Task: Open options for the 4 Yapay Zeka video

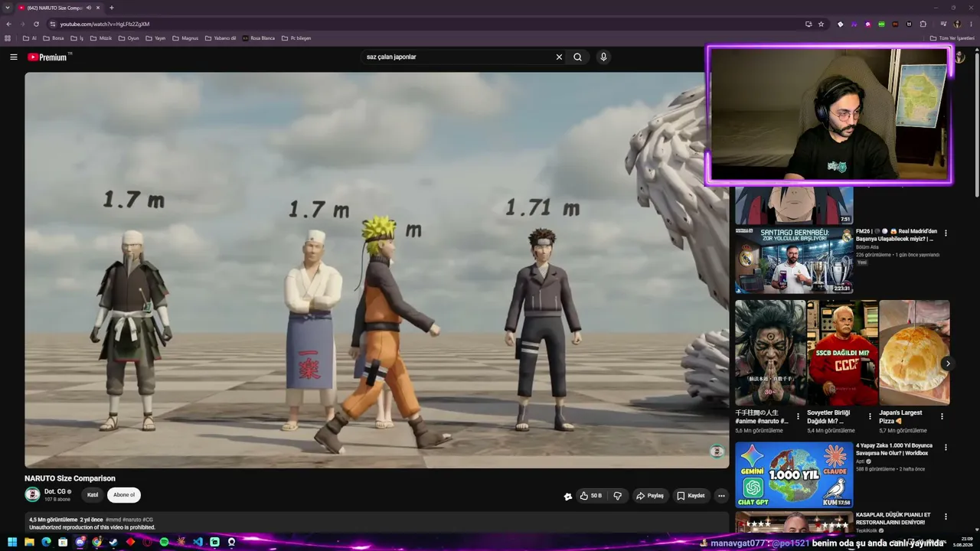Action: [946, 447]
